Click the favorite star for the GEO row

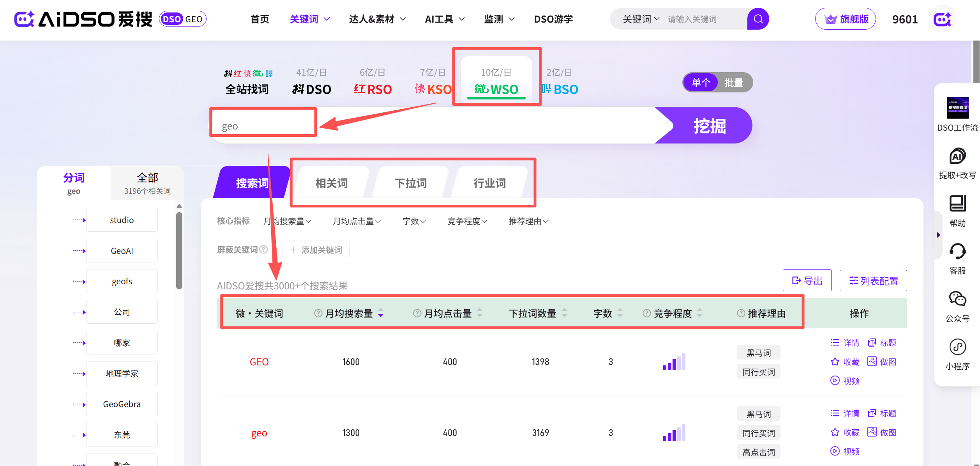pyautogui.click(x=835, y=362)
